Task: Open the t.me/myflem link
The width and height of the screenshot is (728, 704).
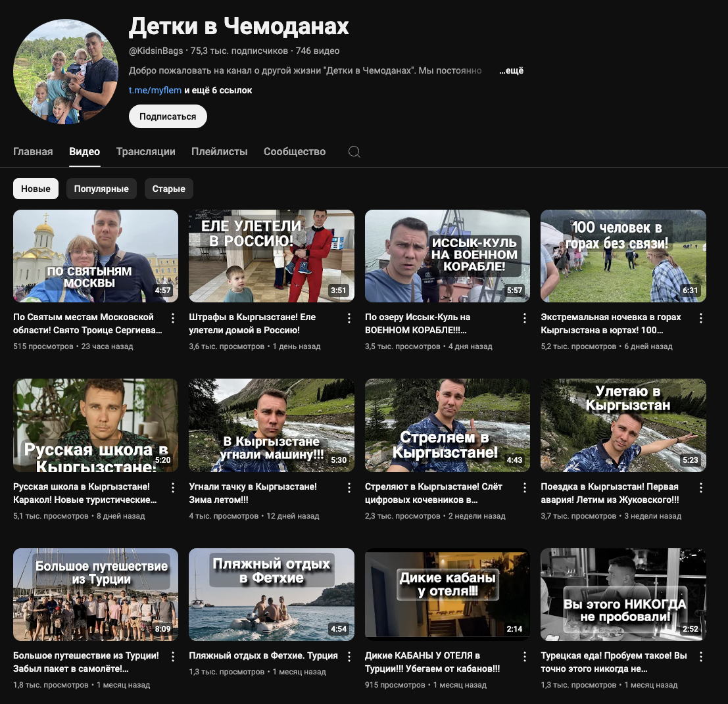Action: [155, 90]
